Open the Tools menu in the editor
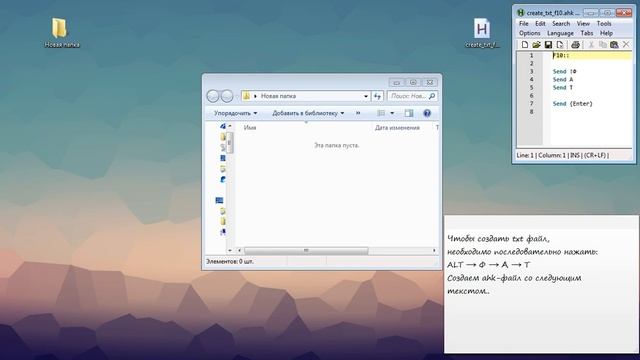This screenshot has width=640, height=360. click(x=604, y=24)
